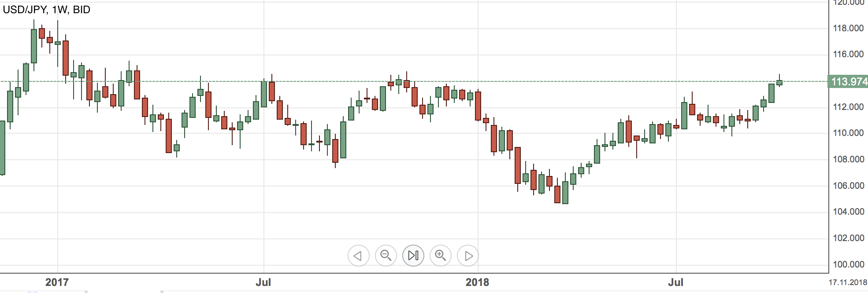Click the USD/JPY symbol title
The image size is (868, 293).
(x=24, y=9)
